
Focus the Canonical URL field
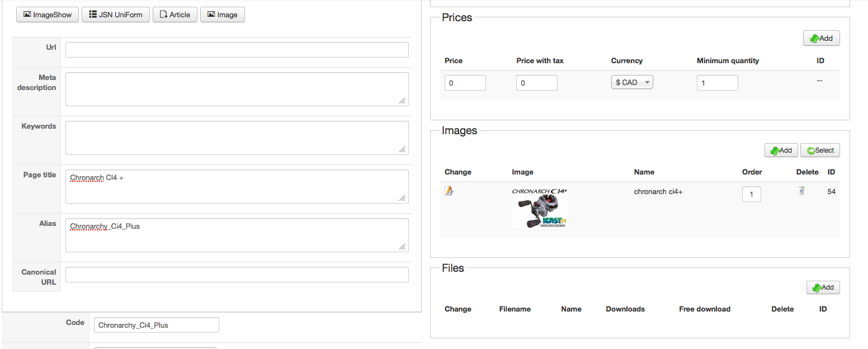237,275
